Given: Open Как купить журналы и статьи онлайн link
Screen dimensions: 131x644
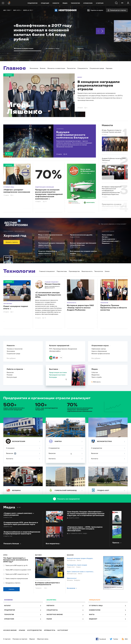Looking at the screenshot, I should click(112, 224).
